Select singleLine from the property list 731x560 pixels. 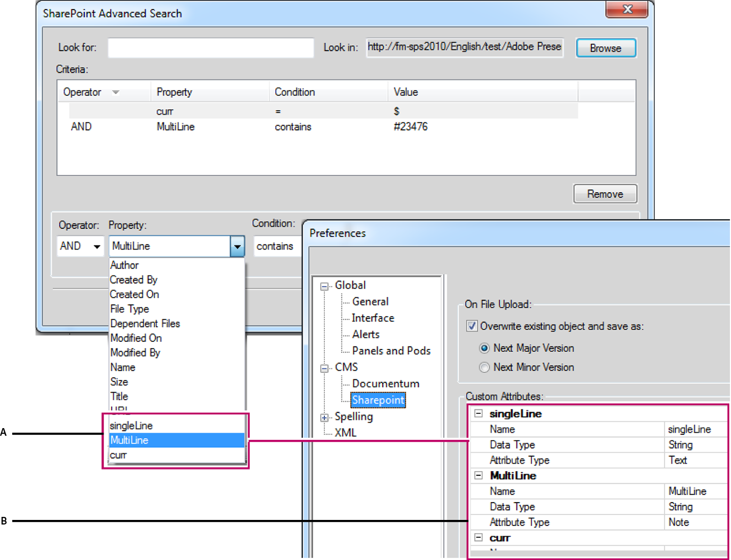click(x=130, y=426)
